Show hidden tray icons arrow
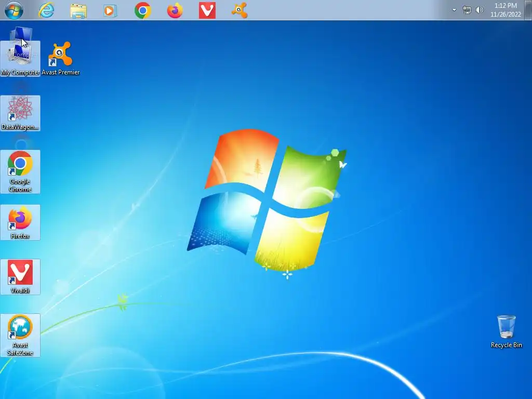 454,10
